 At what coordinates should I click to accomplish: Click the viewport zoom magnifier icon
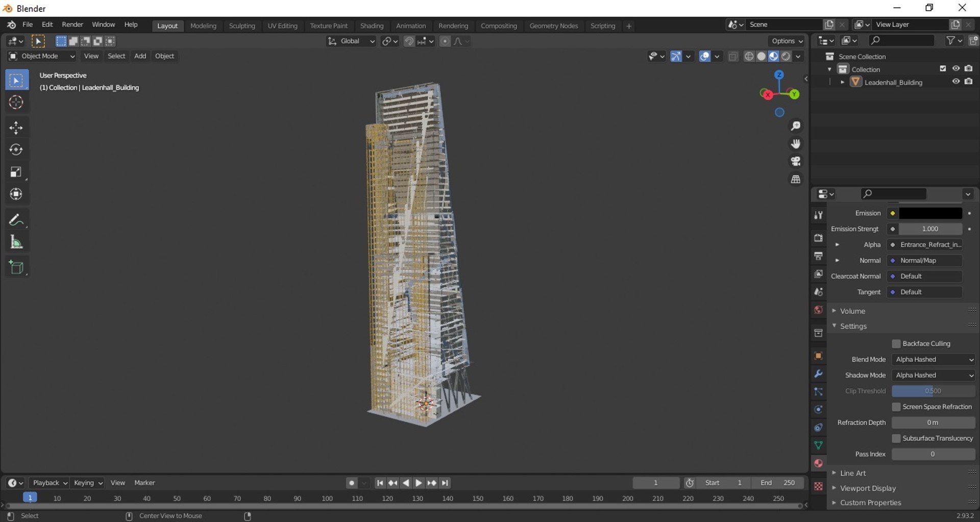[x=795, y=126]
